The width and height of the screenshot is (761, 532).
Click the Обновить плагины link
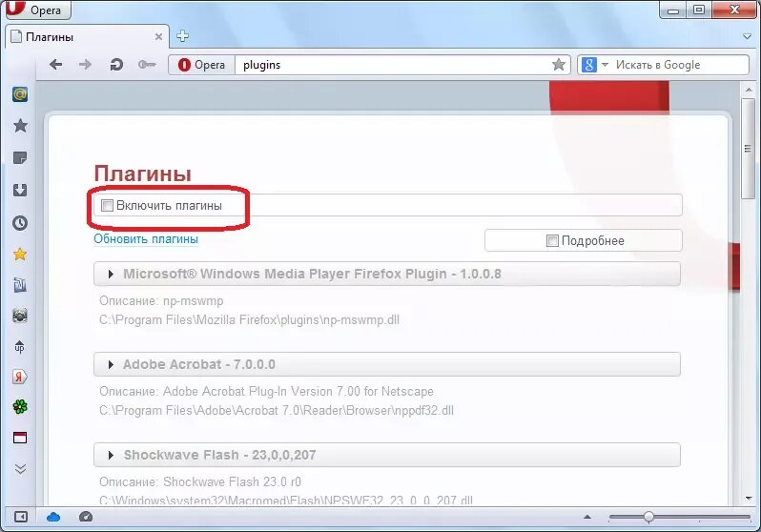coord(146,239)
